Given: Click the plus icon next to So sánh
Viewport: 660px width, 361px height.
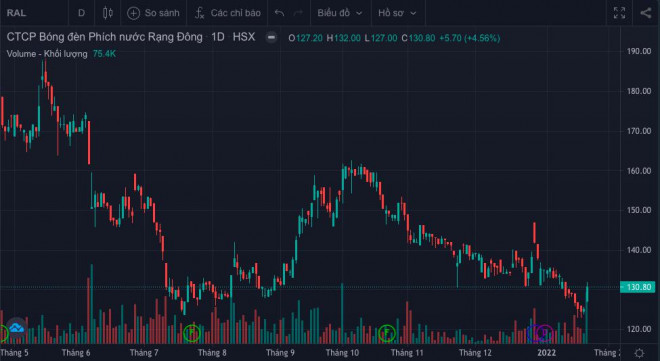Looking at the screenshot, I should click(x=133, y=13).
